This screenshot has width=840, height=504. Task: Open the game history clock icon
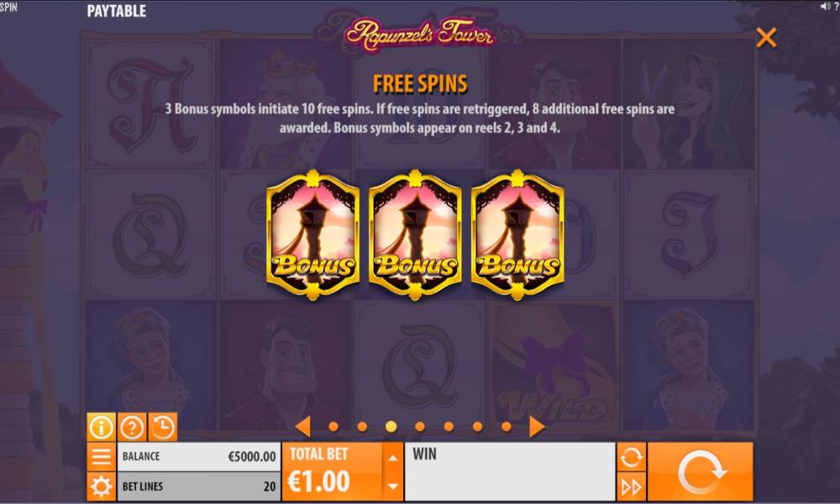[x=163, y=427]
